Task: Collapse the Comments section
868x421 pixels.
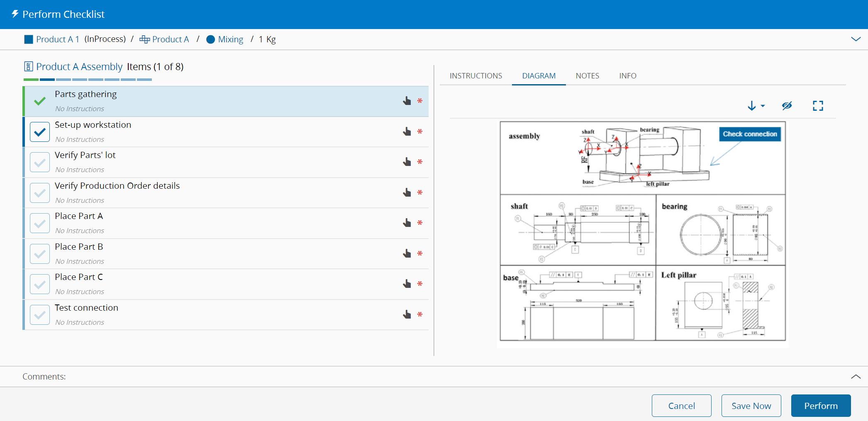Action: (856, 377)
